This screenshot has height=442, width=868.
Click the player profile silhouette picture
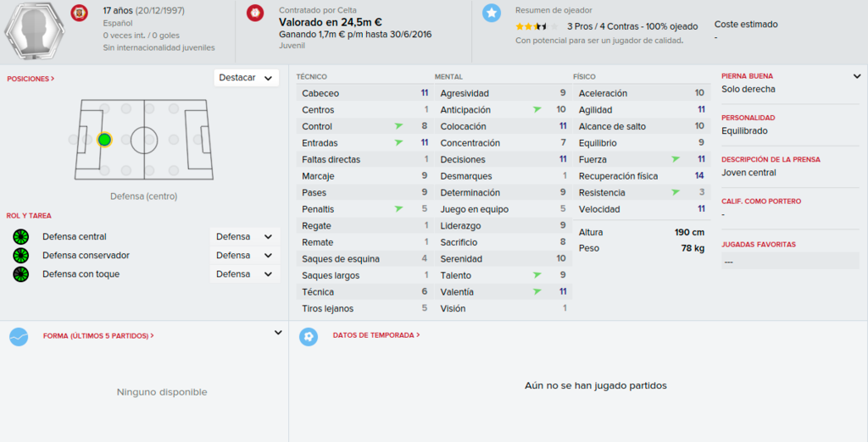coord(34,30)
